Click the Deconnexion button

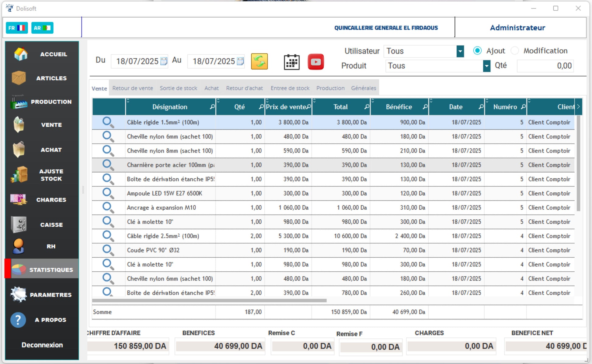tap(42, 345)
